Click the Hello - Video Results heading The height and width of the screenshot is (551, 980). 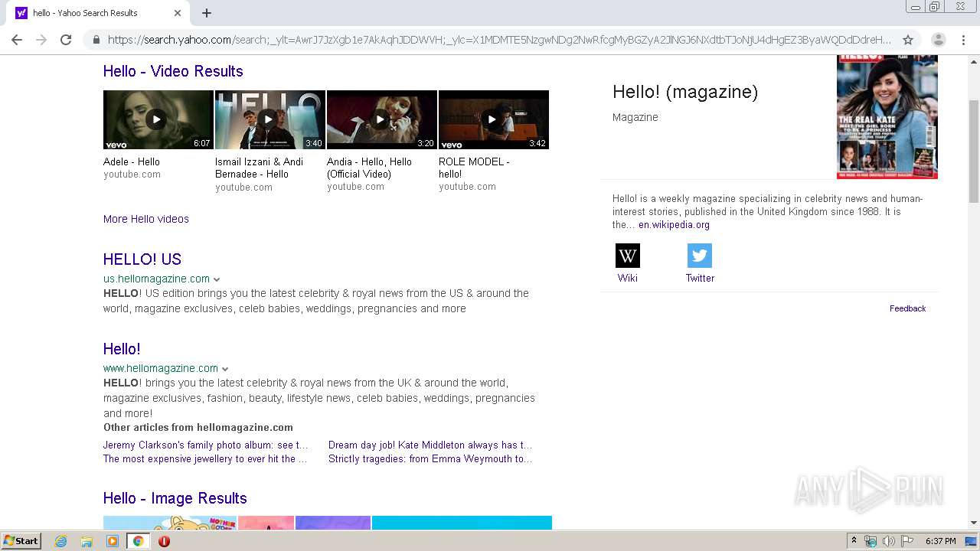(x=173, y=71)
